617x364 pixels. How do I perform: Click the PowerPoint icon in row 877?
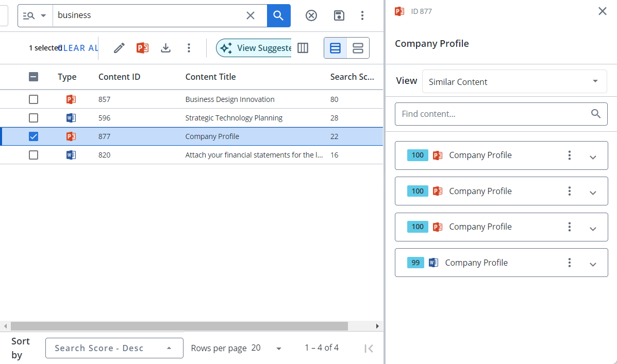pos(71,136)
